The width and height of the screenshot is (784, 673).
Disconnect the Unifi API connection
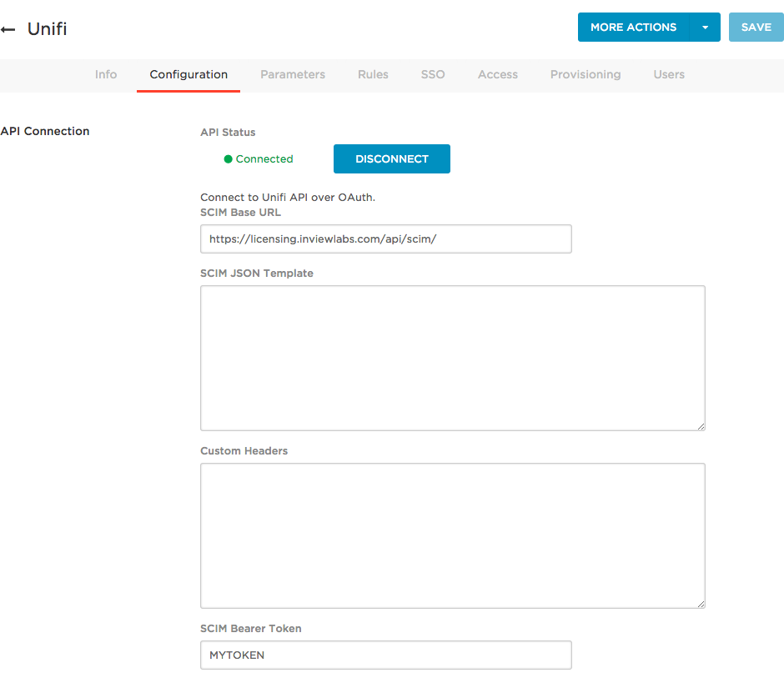(392, 159)
